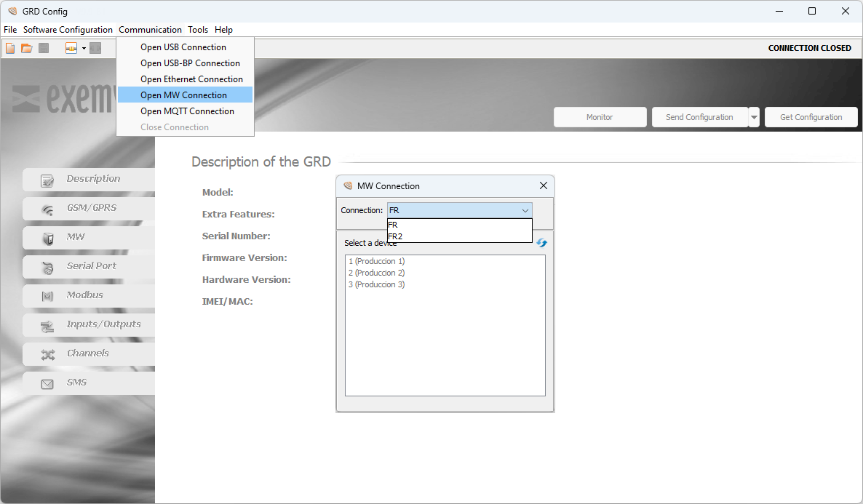Click the Inputs/Outputs arrows icon

47,326
